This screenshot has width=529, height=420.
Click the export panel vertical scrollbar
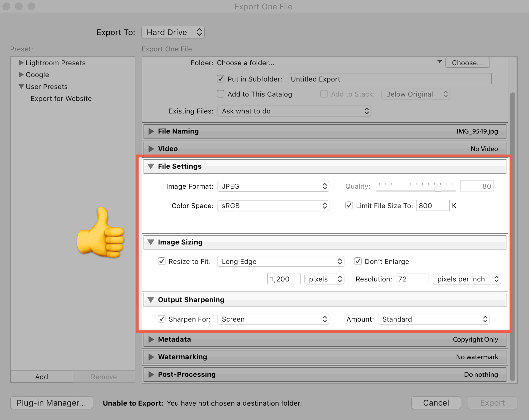click(x=512, y=236)
